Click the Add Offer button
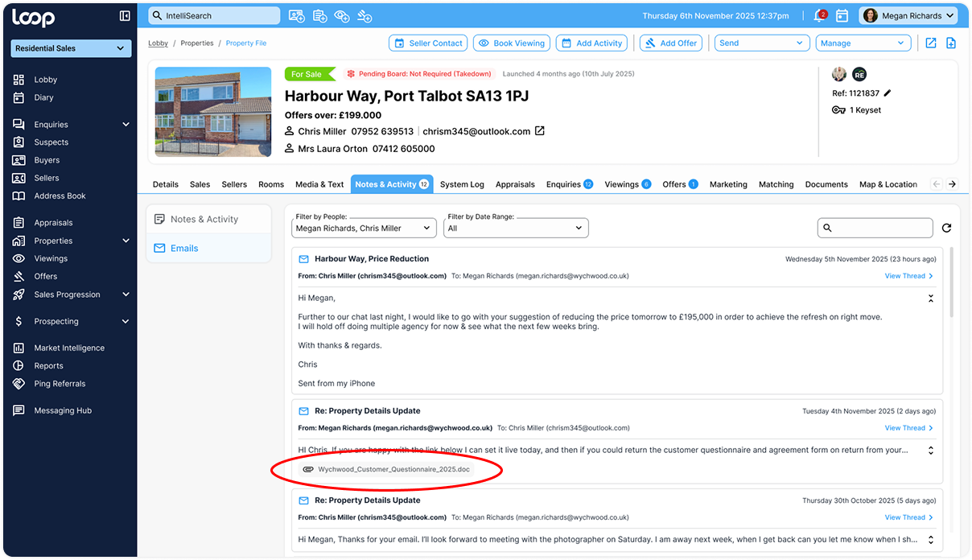Image resolution: width=972 pixels, height=560 pixels. click(670, 43)
